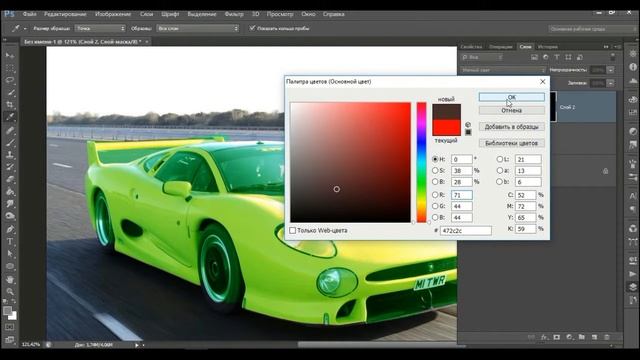Screen dimensions: 640x360
Task: Select the Eraser tool
Action: tap(10, 180)
